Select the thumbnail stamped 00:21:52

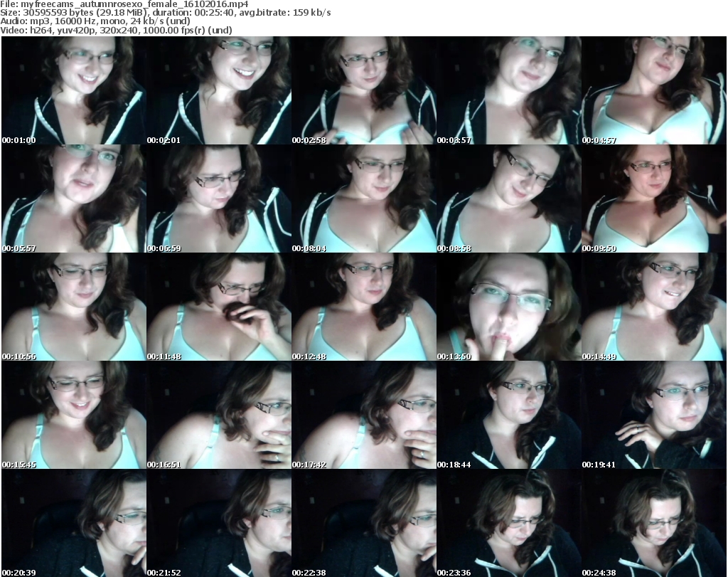[x=219, y=523]
